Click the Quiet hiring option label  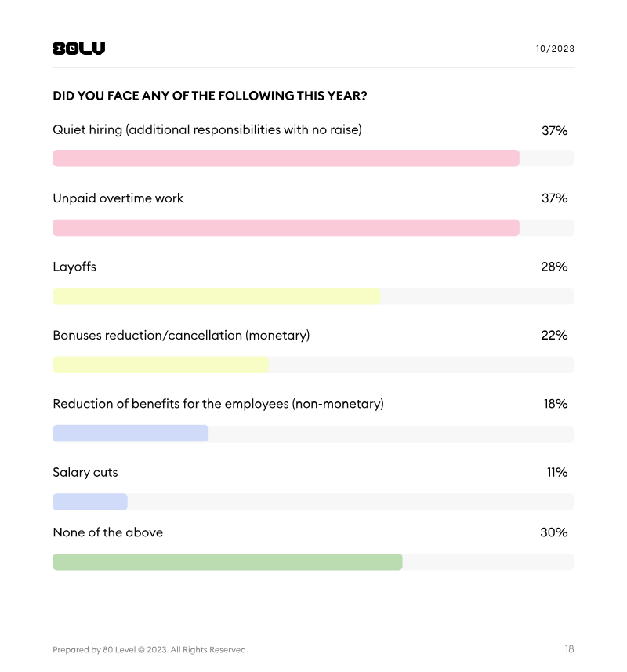(x=207, y=130)
